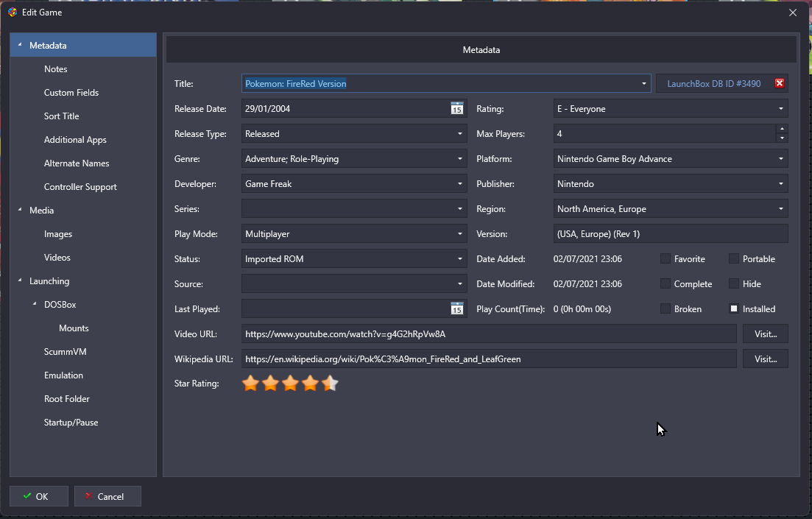Open the Release Date calendar picker
Screen dimensions: 812x519
[456, 109]
